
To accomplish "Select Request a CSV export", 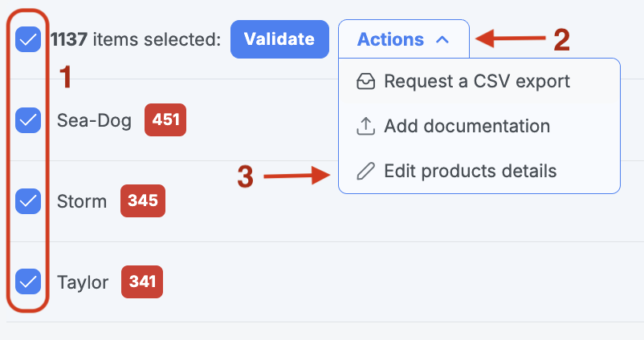I will [479, 81].
